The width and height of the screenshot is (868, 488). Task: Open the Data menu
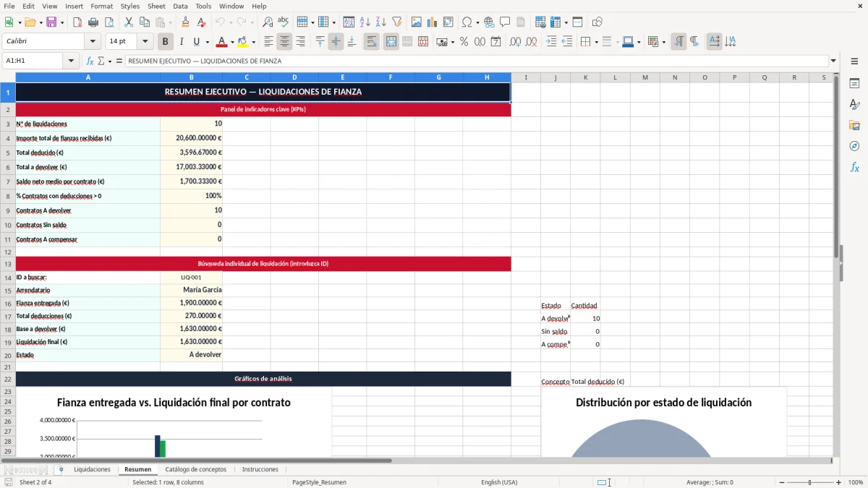point(180,6)
